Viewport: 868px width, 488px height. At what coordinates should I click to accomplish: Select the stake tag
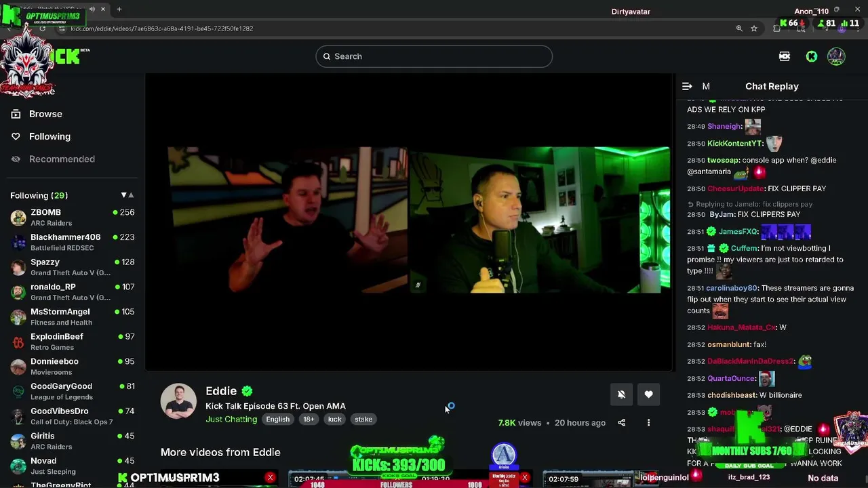click(363, 419)
